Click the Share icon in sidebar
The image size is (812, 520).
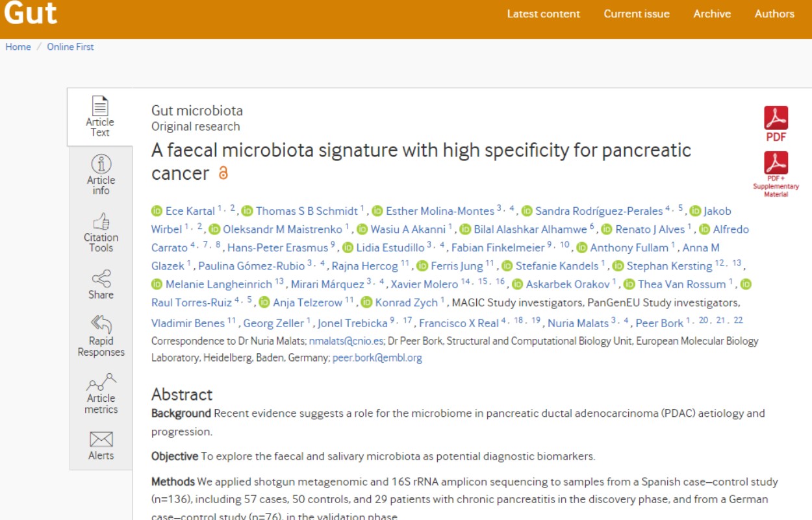point(101,279)
